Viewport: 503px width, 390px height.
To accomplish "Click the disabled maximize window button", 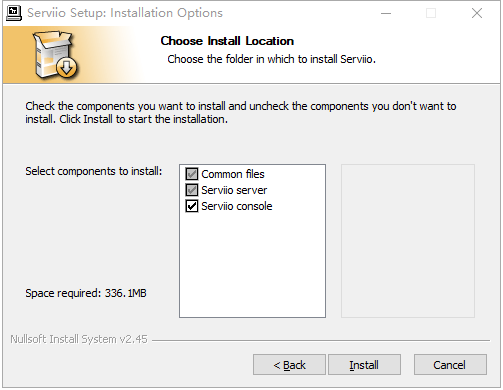I will pyautogui.click(x=431, y=13).
